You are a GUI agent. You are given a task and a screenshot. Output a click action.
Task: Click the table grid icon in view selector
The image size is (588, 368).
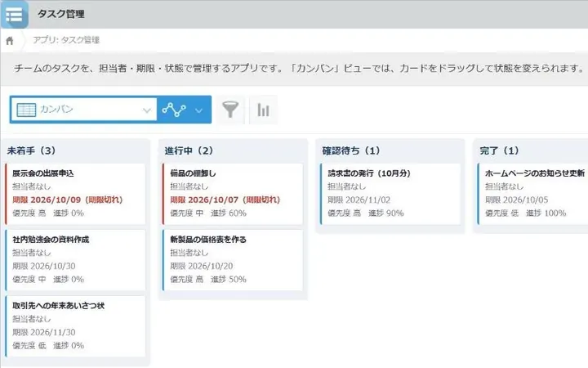coord(26,110)
